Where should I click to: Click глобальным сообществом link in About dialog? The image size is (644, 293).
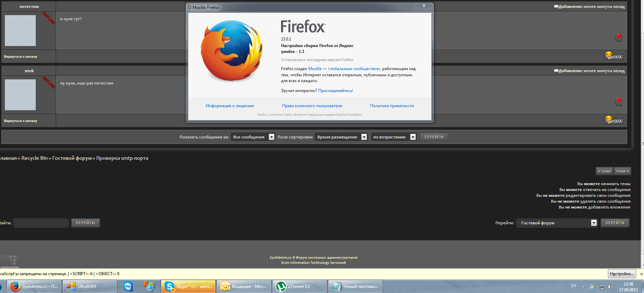pos(354,69)
